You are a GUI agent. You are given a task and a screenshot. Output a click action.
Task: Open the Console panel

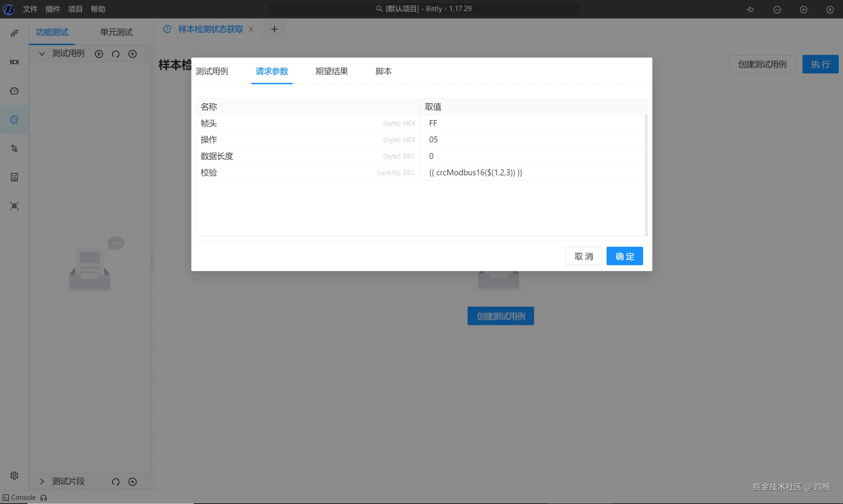click(20, 497)
